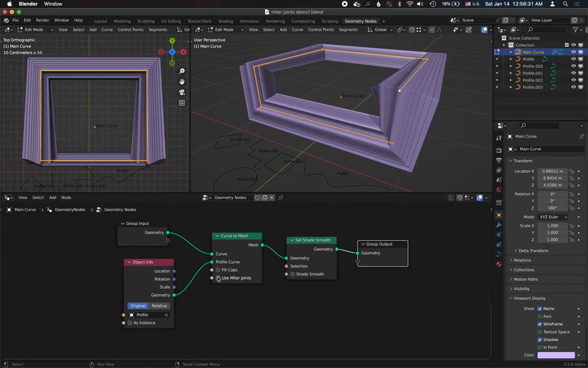Open the Render properties tab
The height and width of the screenshot is (368, 588).
click(x=499, y=150)
